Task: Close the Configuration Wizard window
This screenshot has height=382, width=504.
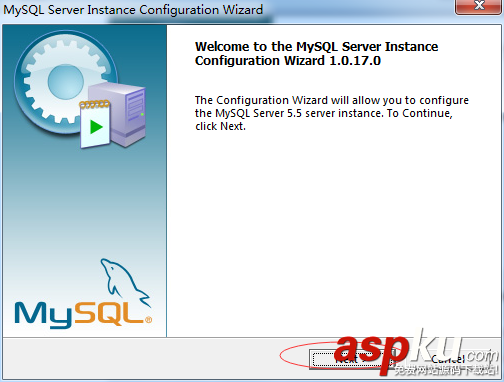Action: (479, 6)
